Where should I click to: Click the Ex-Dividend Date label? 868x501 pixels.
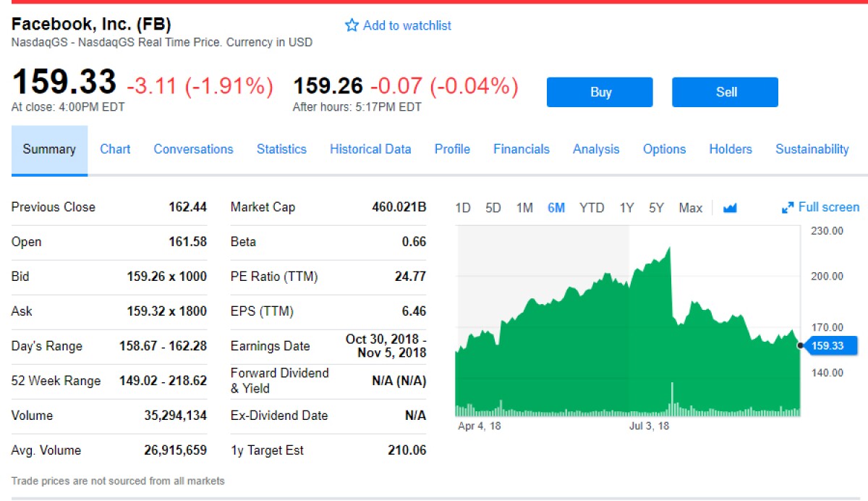(279, 416)
